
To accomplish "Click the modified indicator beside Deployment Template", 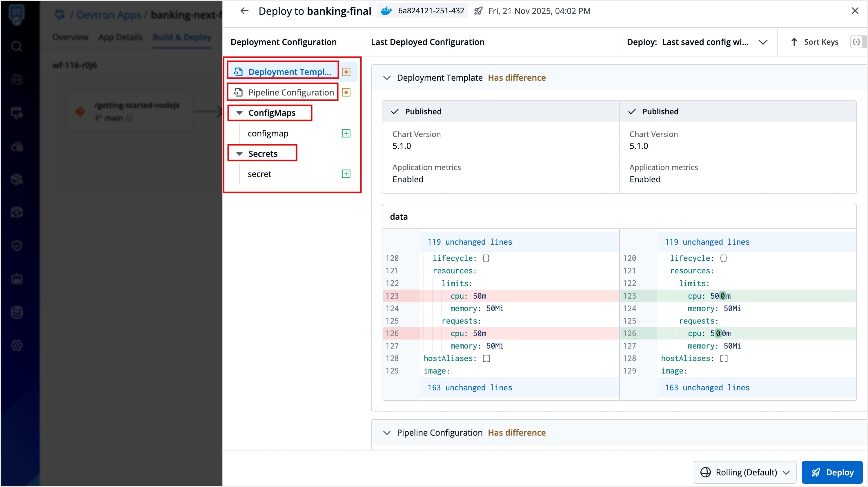I will pos(346,72).
